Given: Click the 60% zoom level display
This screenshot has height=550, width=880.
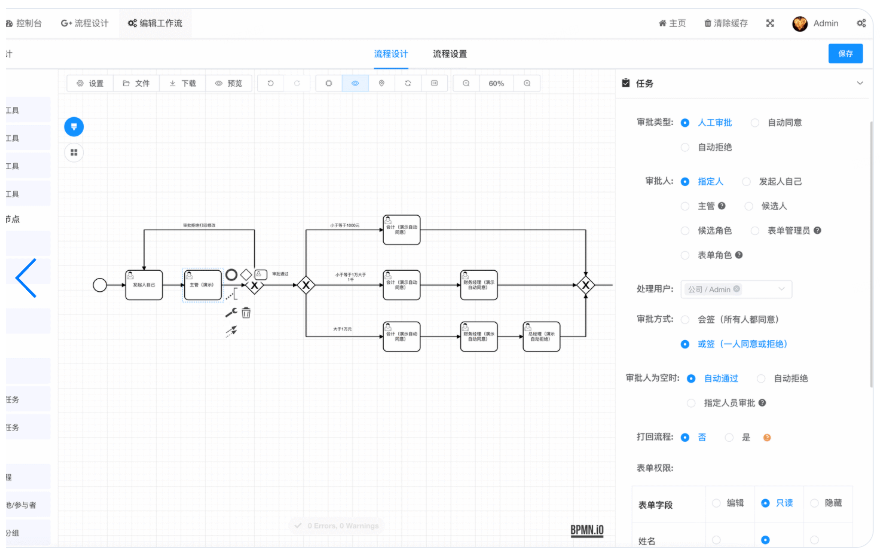Looking at the screenshot, I should pyautogui.click(x=496, y=83).
